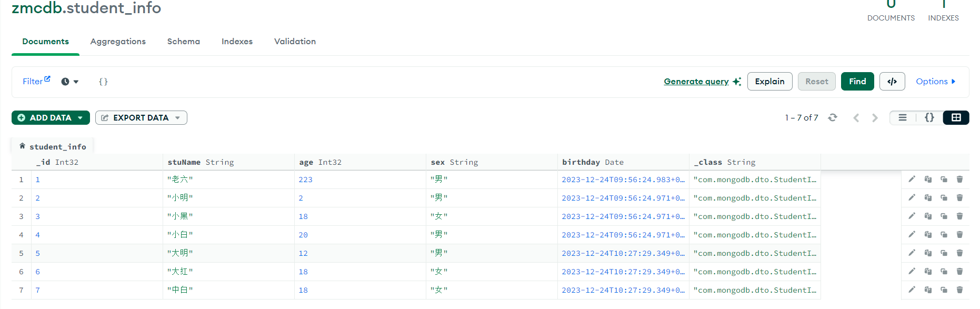Refresh the documents list
This screenshot has width=980, height=309.
pos(833,117)
